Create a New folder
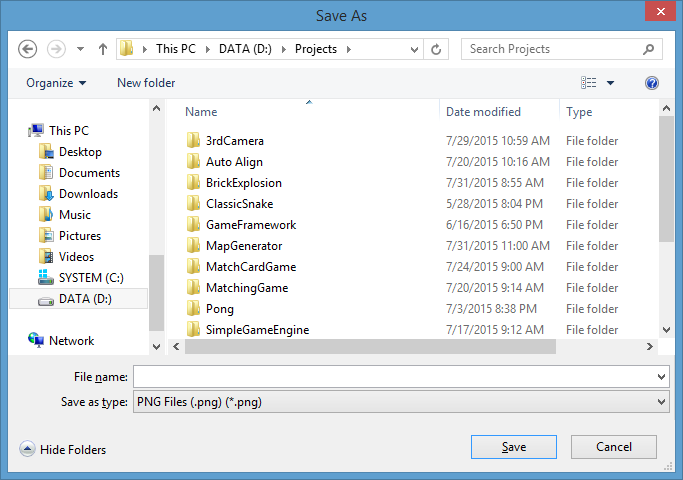 [x=146, y=83]
